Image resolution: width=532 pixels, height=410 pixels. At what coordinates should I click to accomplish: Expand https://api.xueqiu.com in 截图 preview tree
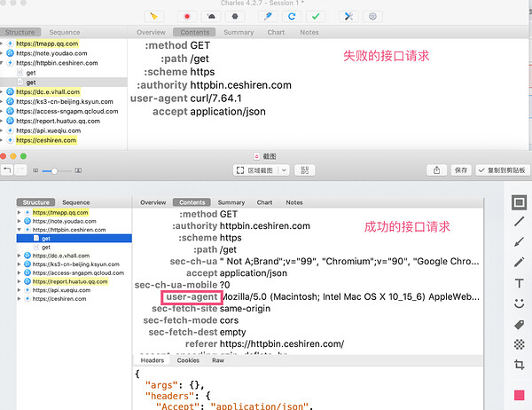coord(19,290)
